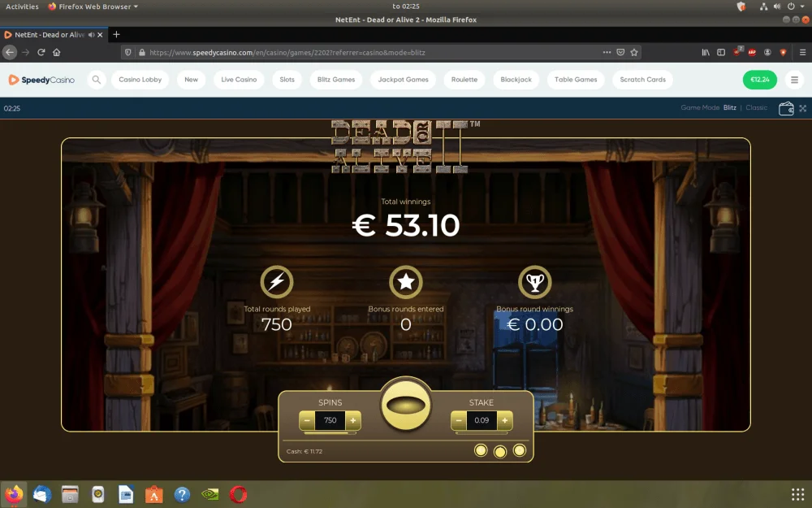Click the SPINS value field 750
This screenshot has width=812, height=508.
[330, 420]
